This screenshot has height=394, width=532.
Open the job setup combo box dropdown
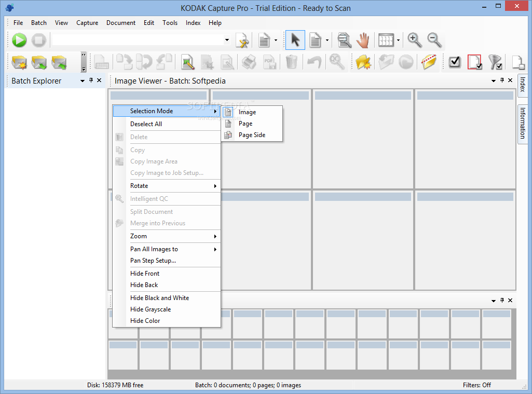click(227, 40)
